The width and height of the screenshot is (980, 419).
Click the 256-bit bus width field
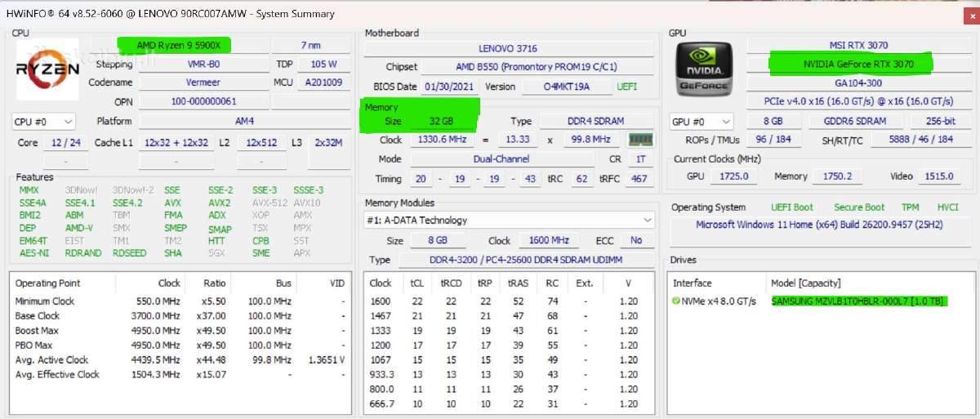(x=941, y=122)
